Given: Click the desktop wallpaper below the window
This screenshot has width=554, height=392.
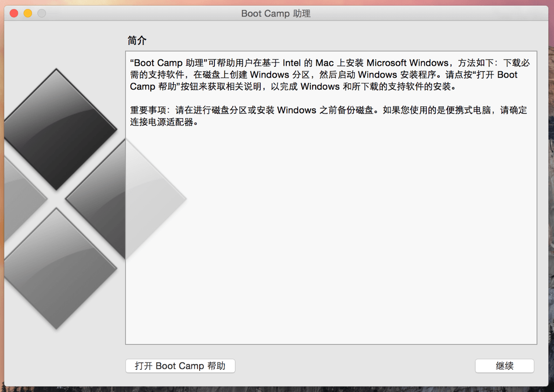Looking at the screenshot, I should pos(279,389).
